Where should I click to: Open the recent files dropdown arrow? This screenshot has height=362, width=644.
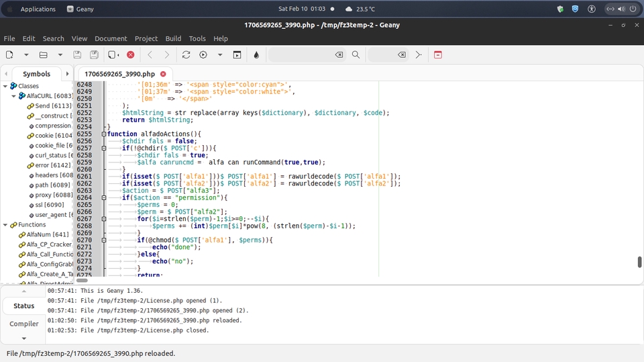click(60, 54)
